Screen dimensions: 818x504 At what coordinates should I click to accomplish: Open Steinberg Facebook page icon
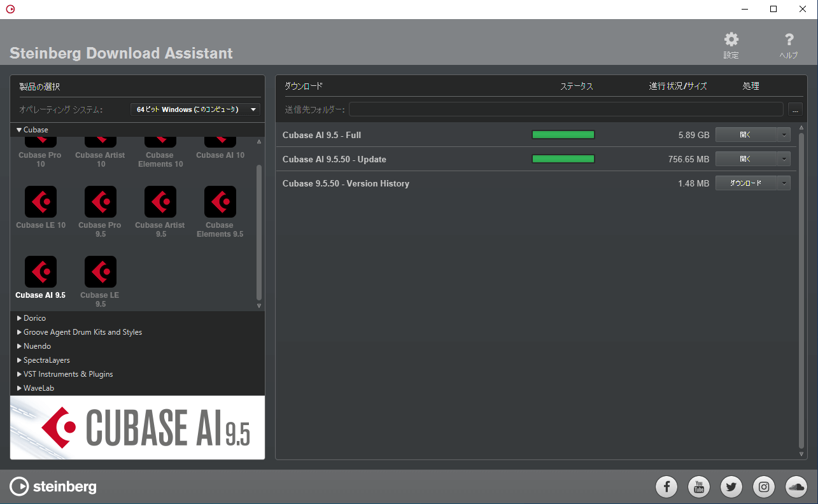click(666, 487)
